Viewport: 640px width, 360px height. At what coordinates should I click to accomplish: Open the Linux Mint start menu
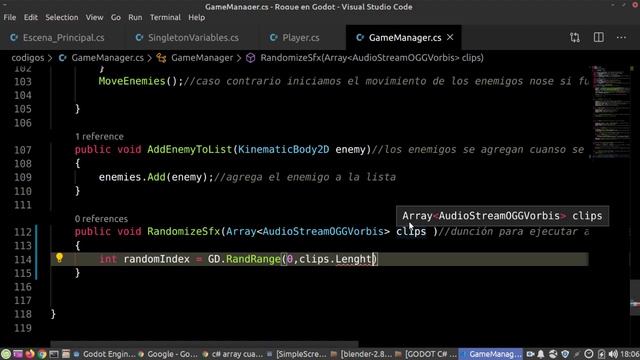pos(6,354)
